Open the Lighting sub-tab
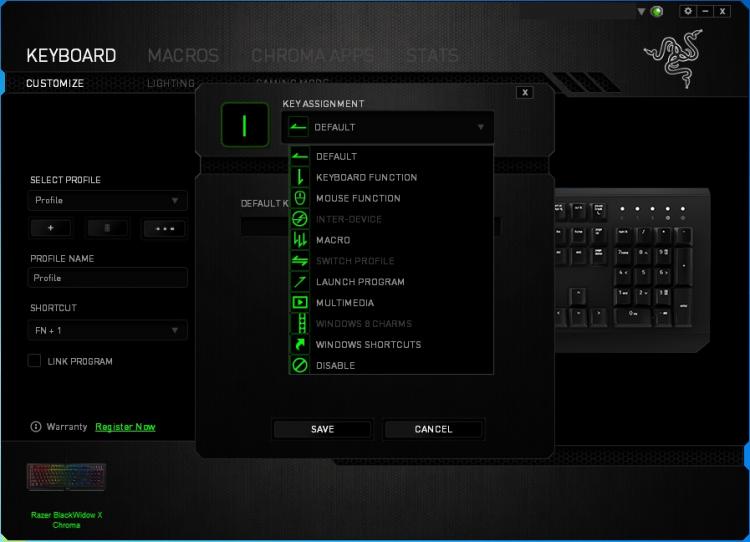Screen dimensions: 750x542 (x=171, y=83)
